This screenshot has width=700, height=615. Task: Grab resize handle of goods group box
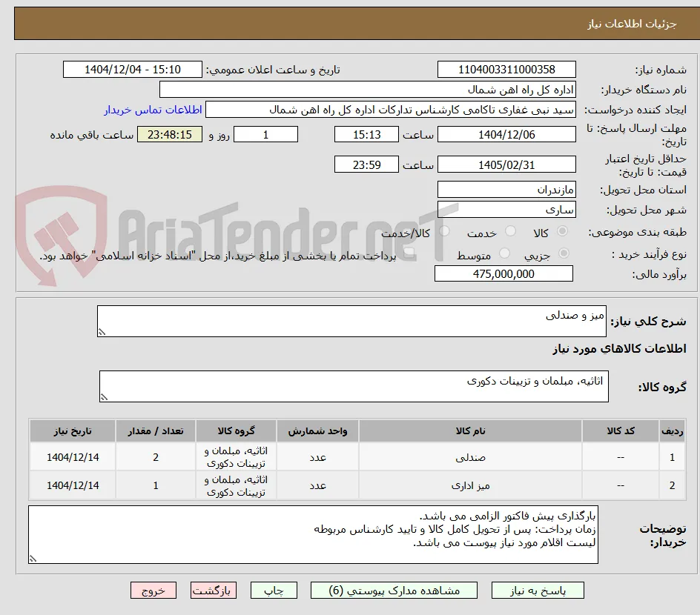104,397
